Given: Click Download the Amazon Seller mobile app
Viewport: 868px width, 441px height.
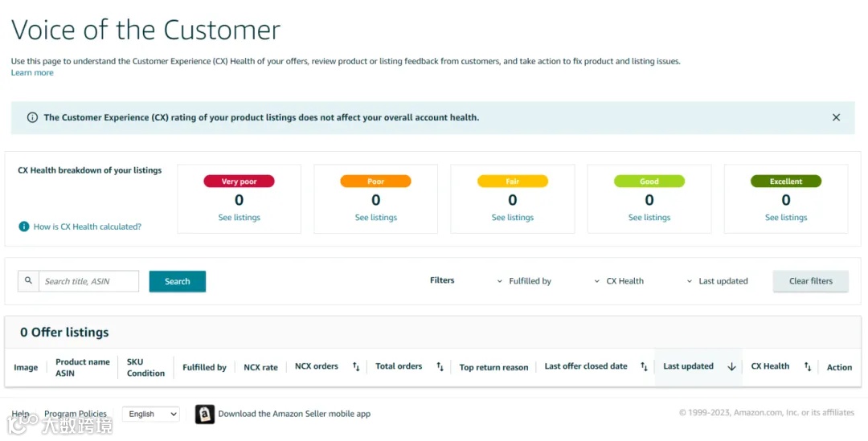Looking at the screenshot, I should [x=294, y=414].
